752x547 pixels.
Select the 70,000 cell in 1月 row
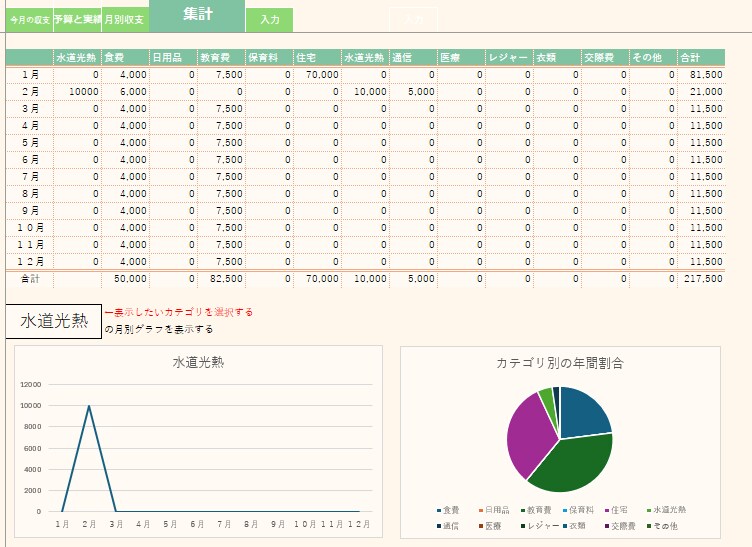click(x=317, y=75)
